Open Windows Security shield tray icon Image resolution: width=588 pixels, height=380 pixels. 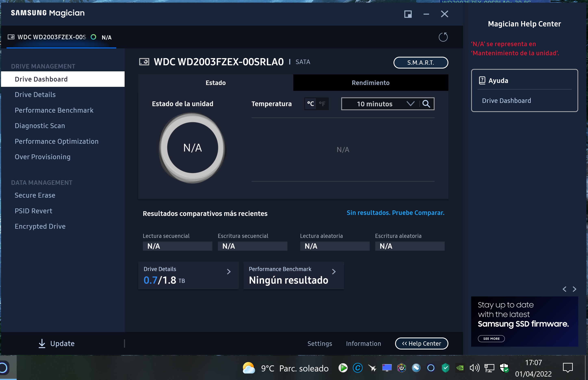504,368
